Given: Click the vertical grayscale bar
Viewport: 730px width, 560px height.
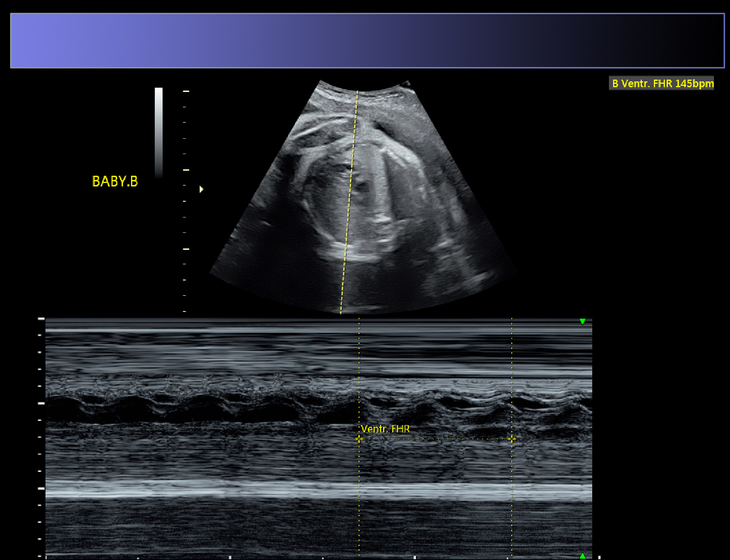Looking at the screenshot, I should [x=159, y=133].
